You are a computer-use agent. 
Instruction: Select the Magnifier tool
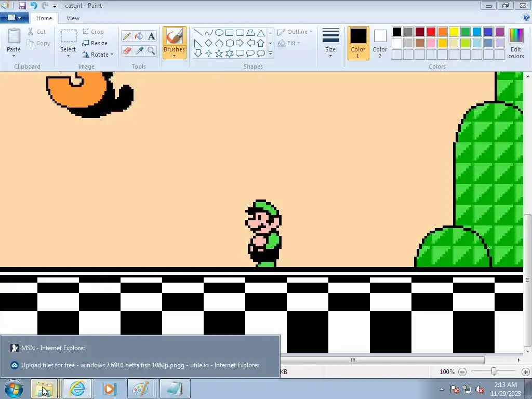click(x=151, y=51)
